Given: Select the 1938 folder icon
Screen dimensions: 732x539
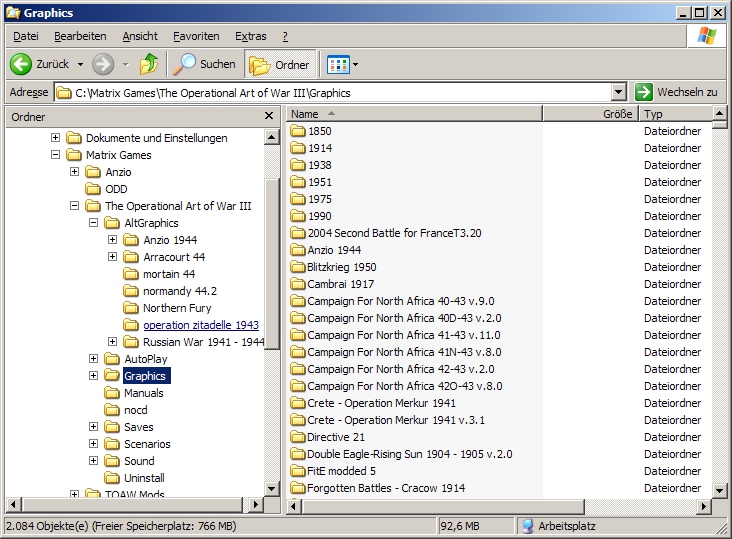Looking at the screenshot, I should click(x=297, y=165).
